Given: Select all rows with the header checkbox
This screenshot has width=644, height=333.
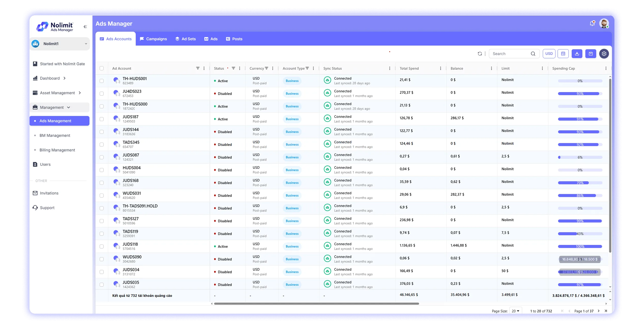Looking at the screenshot, I should pos(102,68).
